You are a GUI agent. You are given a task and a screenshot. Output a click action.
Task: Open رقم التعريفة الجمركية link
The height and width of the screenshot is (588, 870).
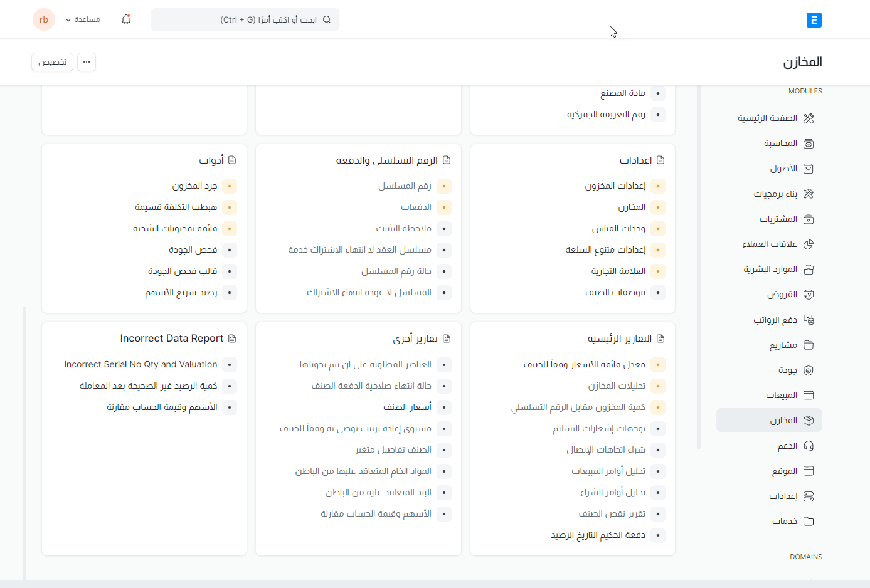click(x=606, y=114)
